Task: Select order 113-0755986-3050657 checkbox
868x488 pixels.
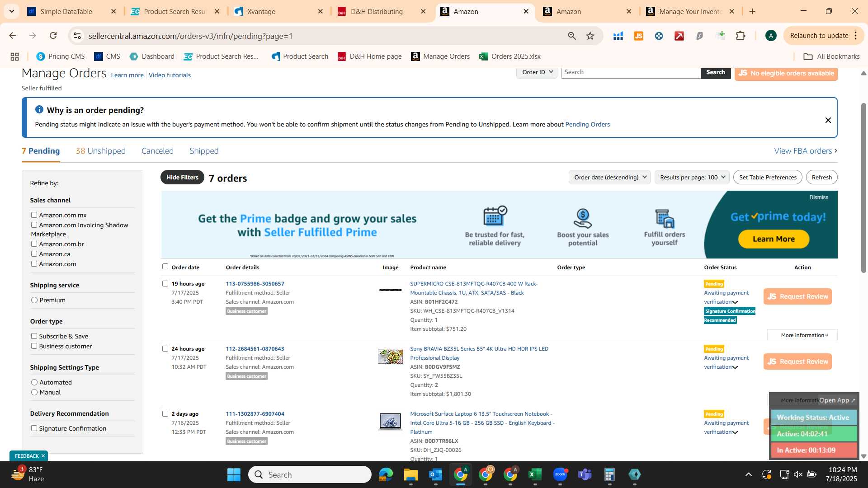Action: click(165, 284)
